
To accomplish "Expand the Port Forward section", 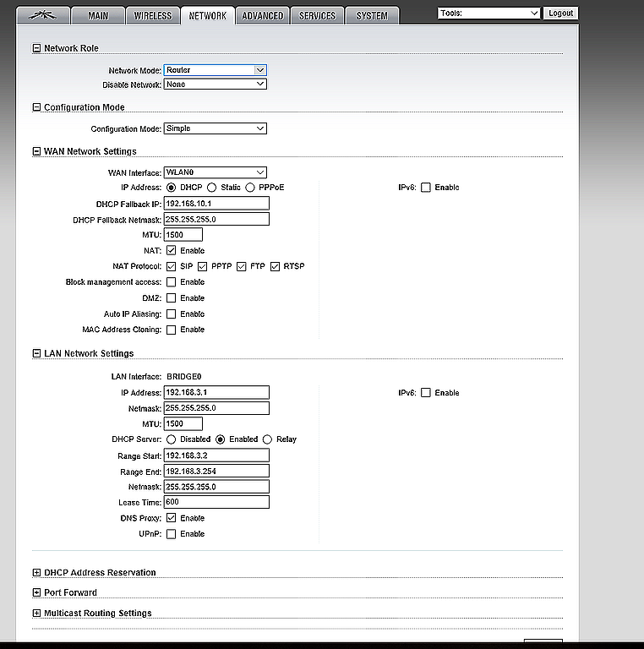I will tap(36, 592).
